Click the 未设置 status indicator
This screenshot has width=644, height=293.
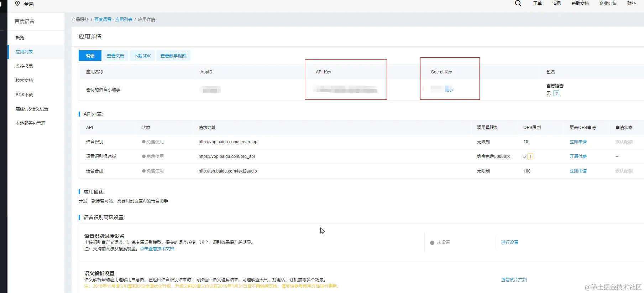click(x=440, y=242)
